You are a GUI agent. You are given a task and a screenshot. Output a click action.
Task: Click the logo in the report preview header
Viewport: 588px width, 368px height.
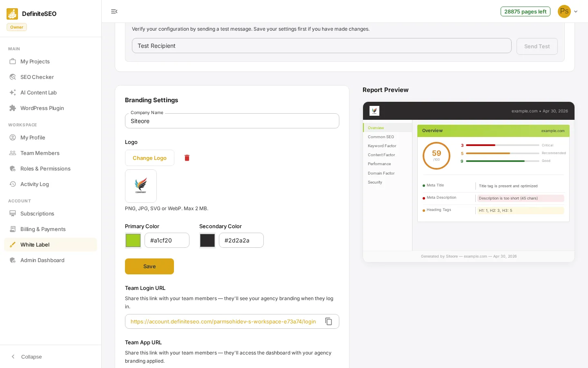(374, 111)
